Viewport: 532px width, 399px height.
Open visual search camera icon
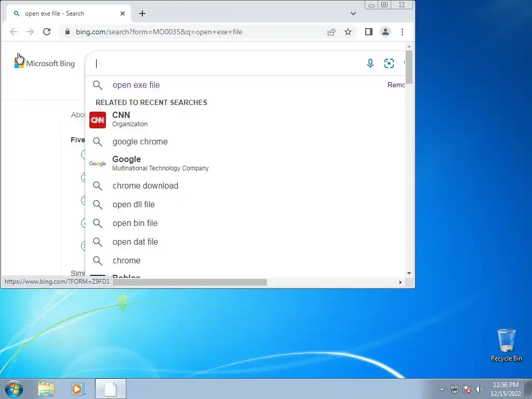point(389,63)
